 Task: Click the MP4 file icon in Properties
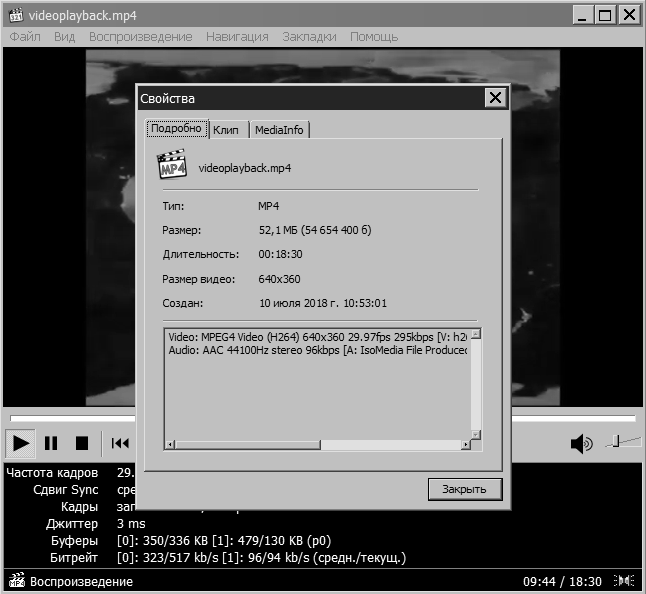pyautogui.click(x=173, y=167)
